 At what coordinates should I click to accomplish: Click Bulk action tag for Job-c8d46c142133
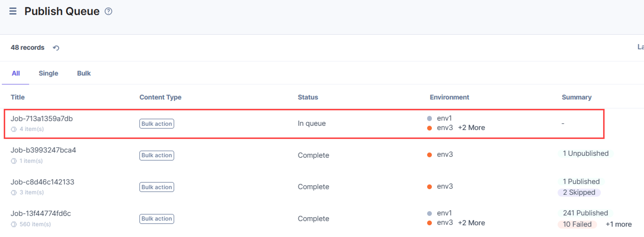point(157,187)
